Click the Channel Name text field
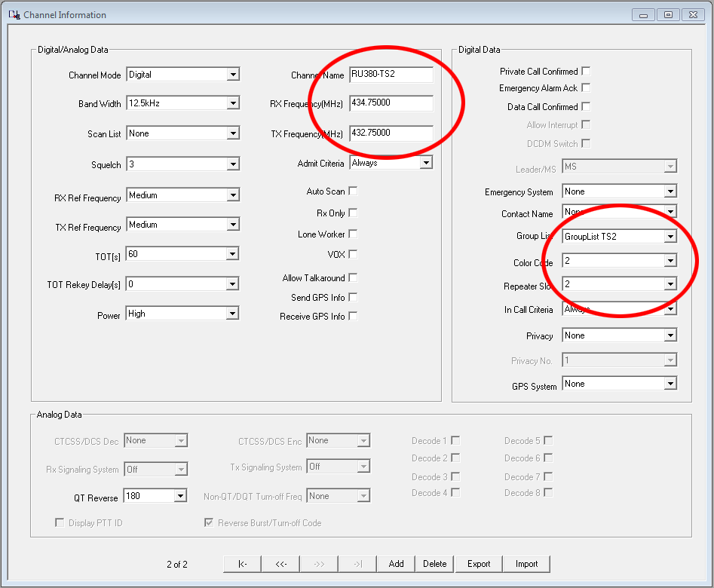Screen dimensions: 714x588 (391, 74)
